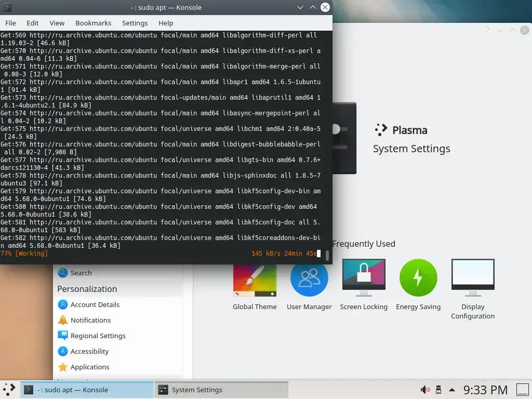Click the removable device tray icon
Image resolution: width=532 pixels, height=399 pixels.
tap(438, 390)
